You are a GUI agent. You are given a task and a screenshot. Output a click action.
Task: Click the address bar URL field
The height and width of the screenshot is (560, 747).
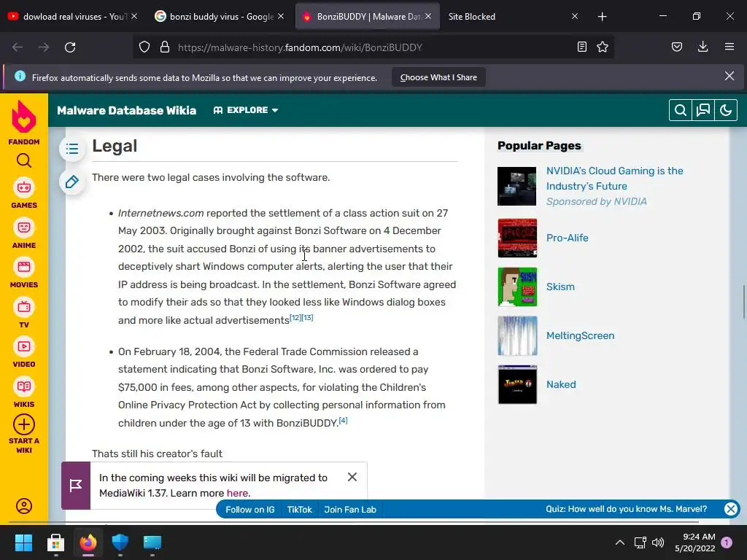click(373, 47)
